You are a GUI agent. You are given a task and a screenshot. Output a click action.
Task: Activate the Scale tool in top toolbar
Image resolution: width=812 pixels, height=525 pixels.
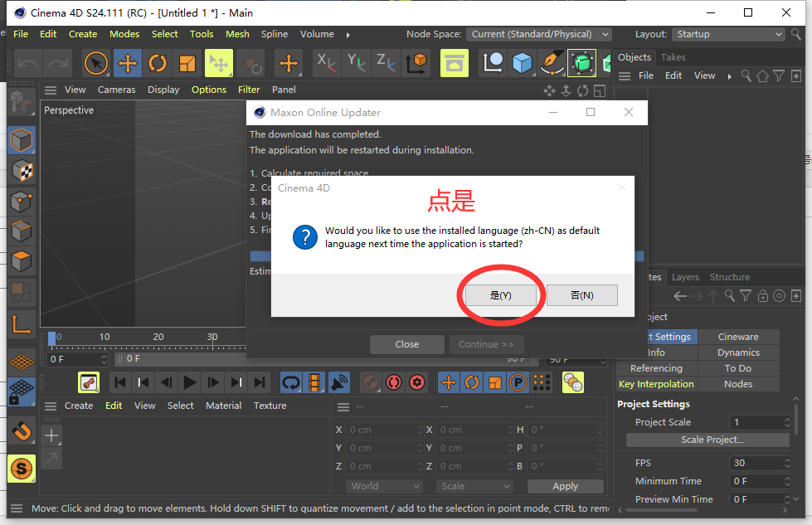(x=187, y=64)
